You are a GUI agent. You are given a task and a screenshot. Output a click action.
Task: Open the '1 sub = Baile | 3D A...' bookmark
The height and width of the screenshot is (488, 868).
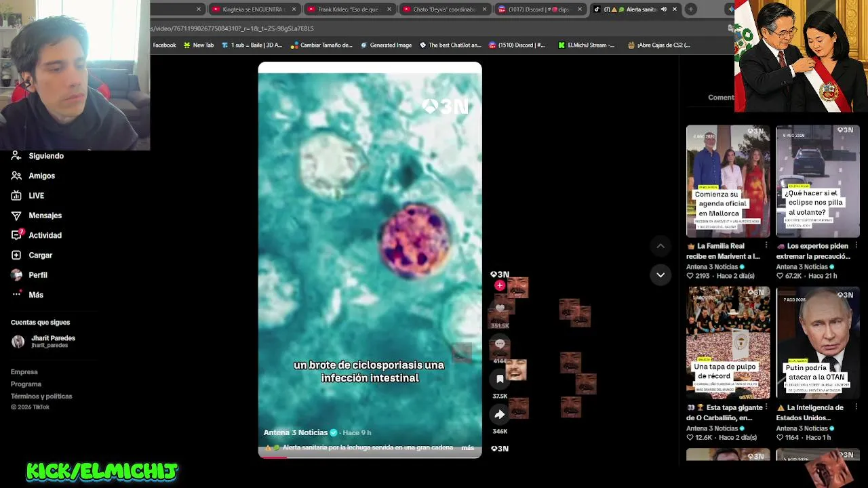pos(252,45)
